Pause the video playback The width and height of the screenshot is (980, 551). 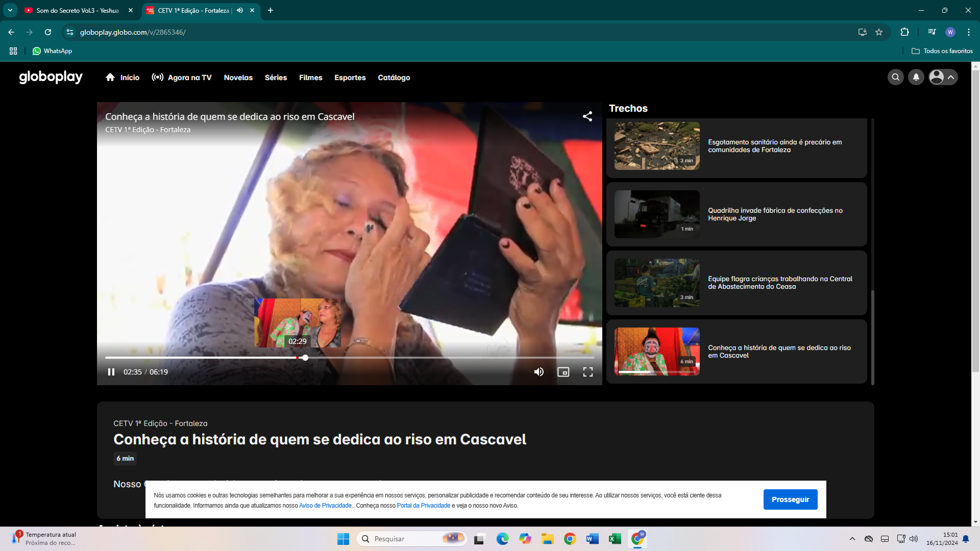pyautogui.click(x=111, y=372)
